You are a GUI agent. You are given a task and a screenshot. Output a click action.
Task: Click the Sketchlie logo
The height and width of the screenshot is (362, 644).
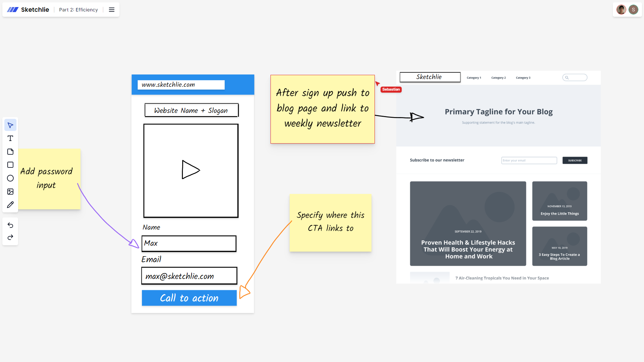[28, 10]
